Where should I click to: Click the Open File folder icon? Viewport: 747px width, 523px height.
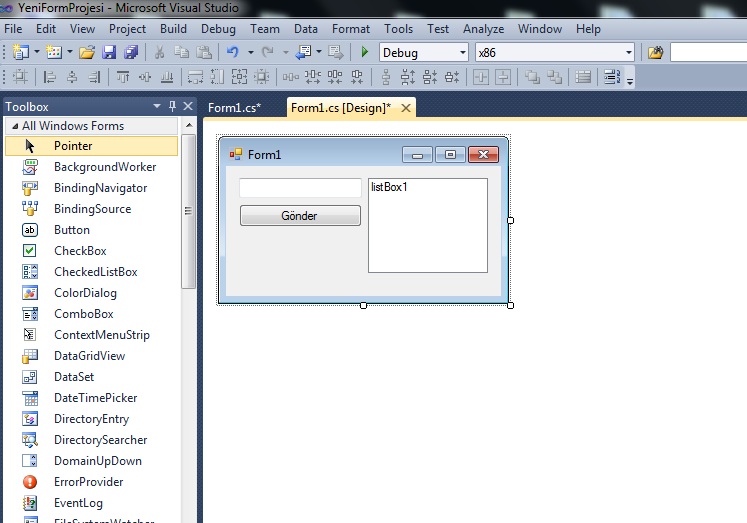click(87, 52)
